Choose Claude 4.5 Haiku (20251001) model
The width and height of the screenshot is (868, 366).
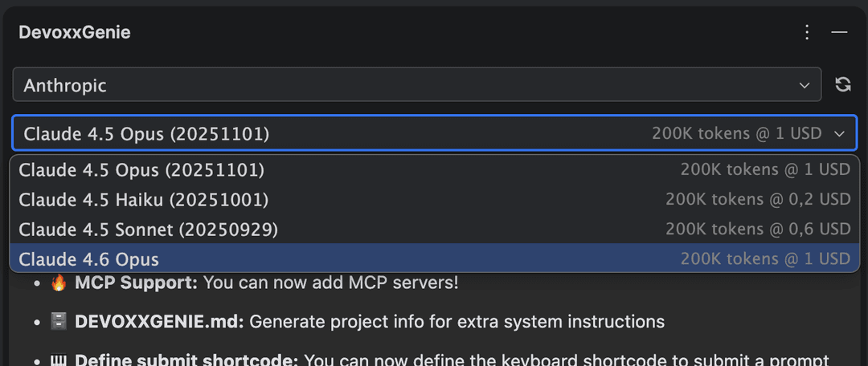[x=435, y=199]
